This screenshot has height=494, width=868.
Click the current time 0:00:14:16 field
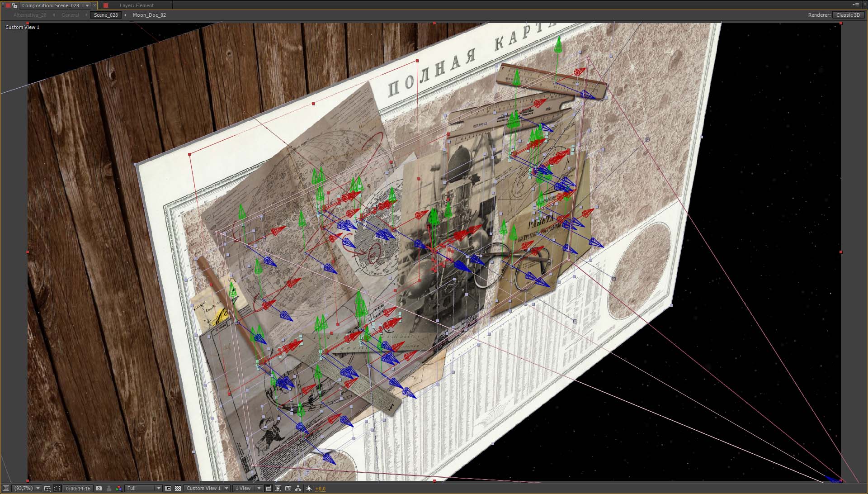(x=78, y=488)
